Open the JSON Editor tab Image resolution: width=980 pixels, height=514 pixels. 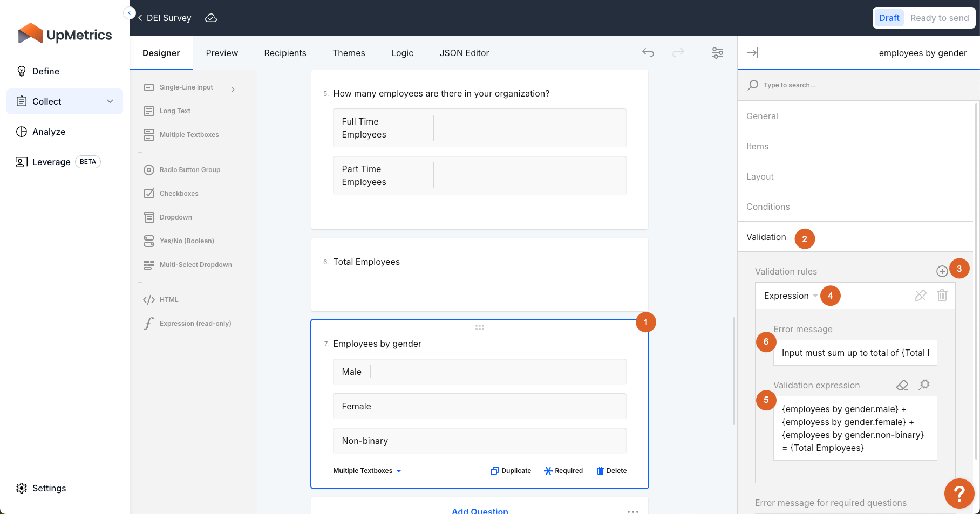coord(464,53)
